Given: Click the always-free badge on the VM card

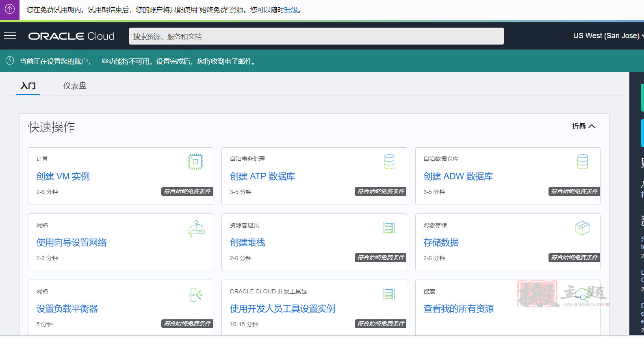Looking at the screenshot, I should coord(187,192).
